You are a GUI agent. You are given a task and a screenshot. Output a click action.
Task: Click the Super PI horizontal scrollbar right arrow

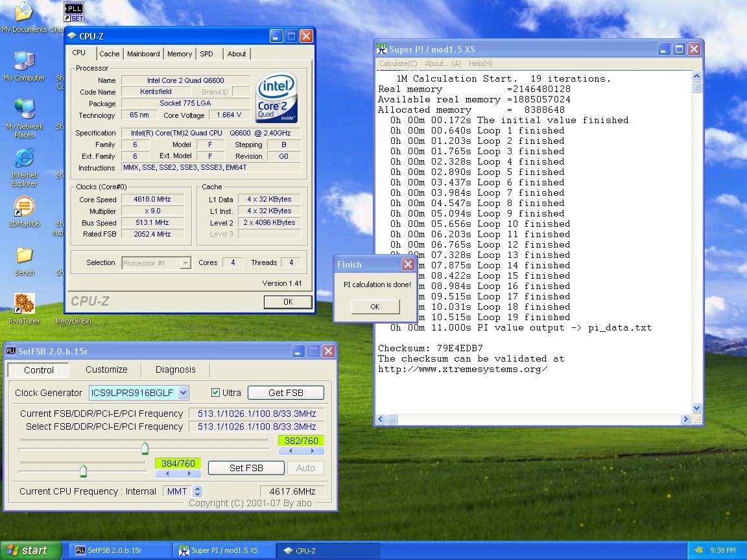pyautogui.click(x=685, y=419)
